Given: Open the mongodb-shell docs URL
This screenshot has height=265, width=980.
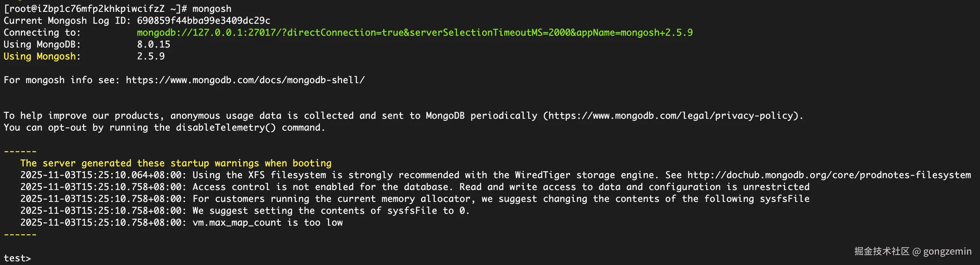Looking at the screenshot, I should point(245,80).
